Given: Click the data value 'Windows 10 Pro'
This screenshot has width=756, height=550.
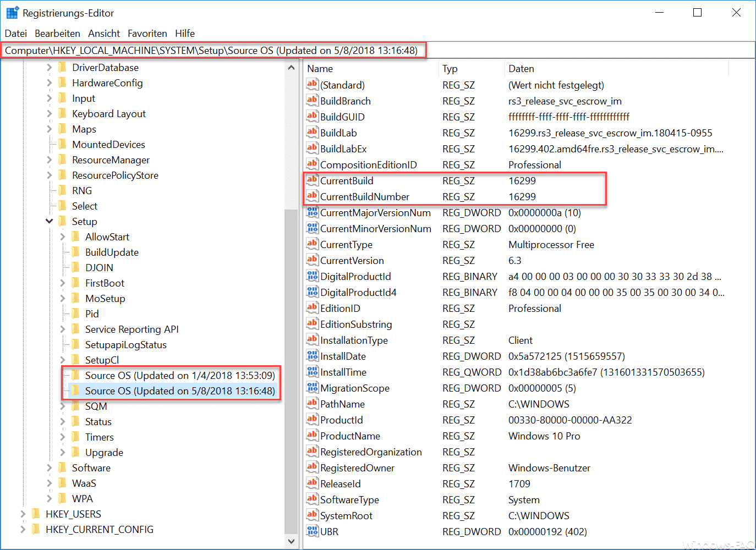Looking at the screenshot, I should (544, 436).
